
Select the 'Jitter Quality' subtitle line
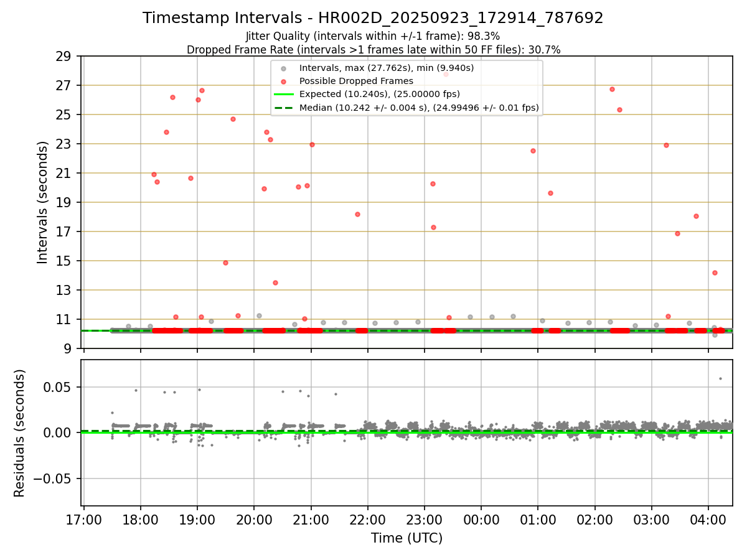(x=373, y=36)
